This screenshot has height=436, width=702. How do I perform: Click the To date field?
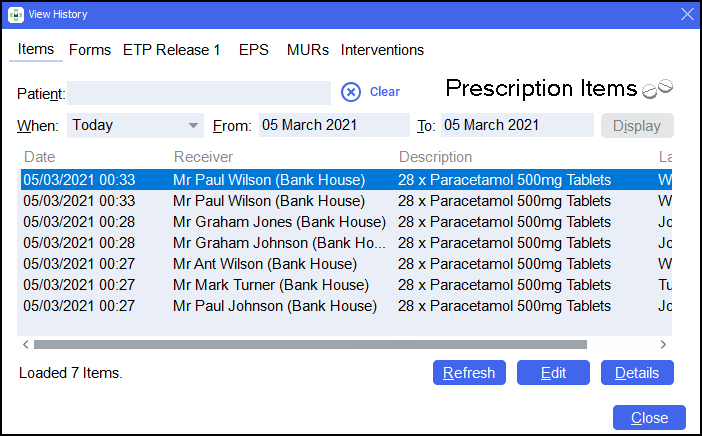pyautogui.click(x=517, y=126)
